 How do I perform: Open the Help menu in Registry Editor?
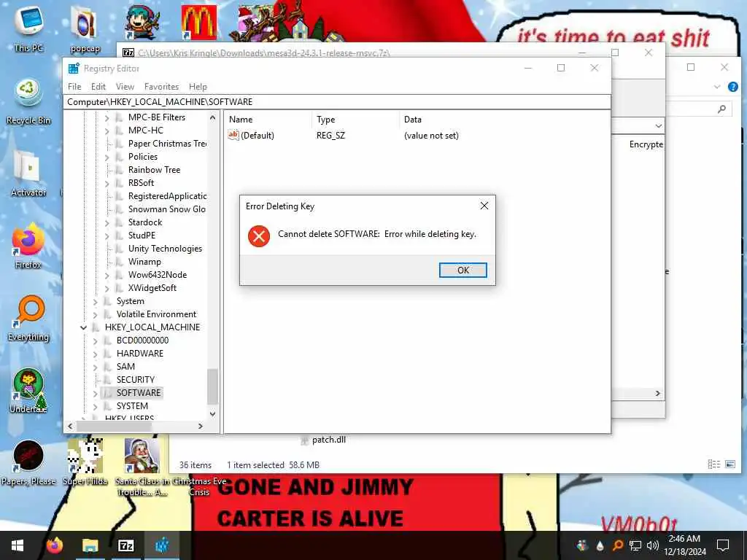[x=198, y=87]
